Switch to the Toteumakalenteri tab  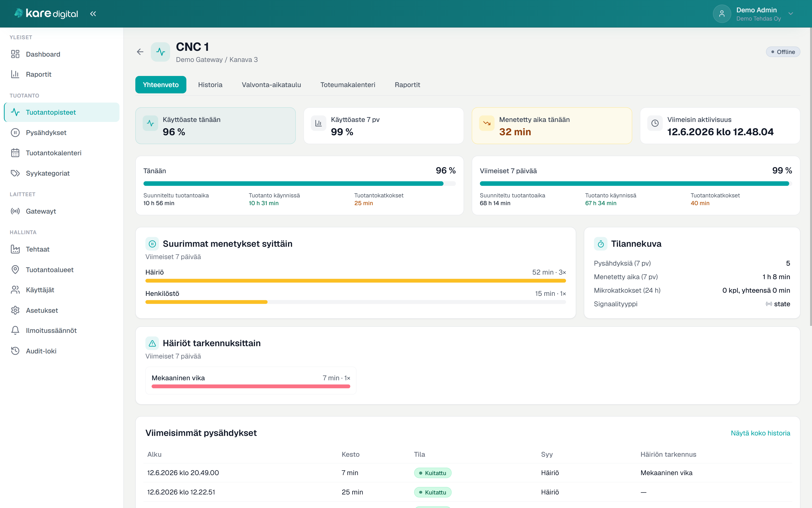click(x=348, y=85)
